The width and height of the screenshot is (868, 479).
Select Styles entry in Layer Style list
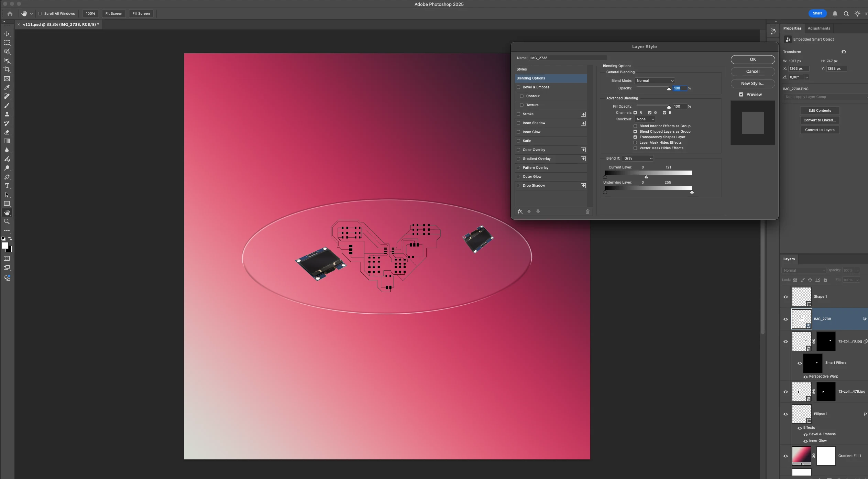[551, 69]
